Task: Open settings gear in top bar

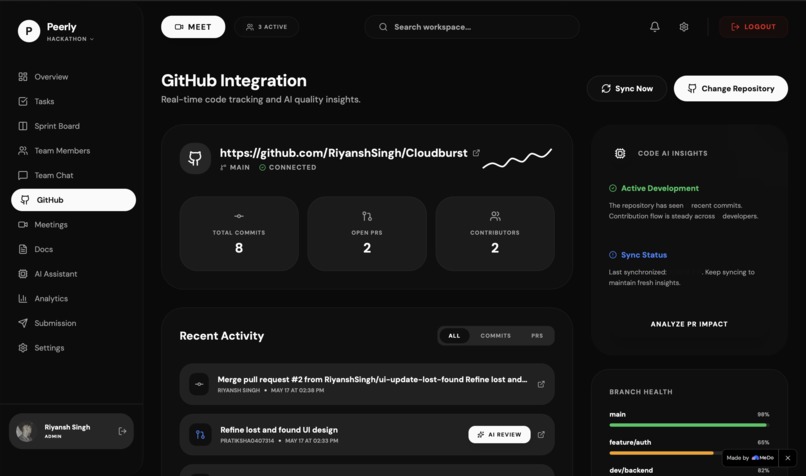Action: click(684, 27)
